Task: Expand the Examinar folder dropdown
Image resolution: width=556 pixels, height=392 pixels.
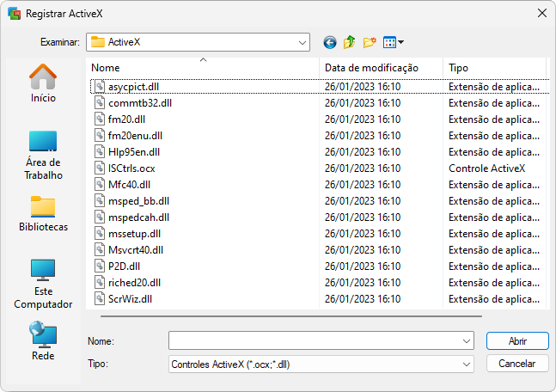Action: (302, 42)
